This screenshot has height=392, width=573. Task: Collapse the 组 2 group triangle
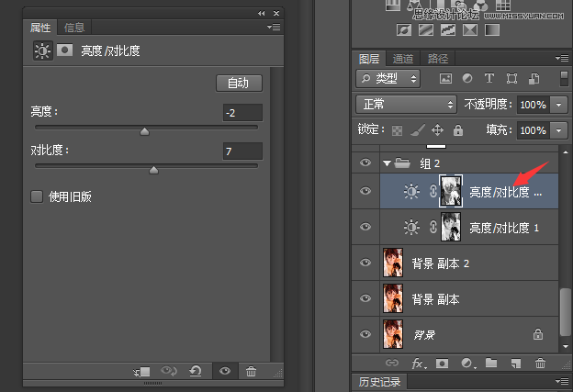pos(387,163)
